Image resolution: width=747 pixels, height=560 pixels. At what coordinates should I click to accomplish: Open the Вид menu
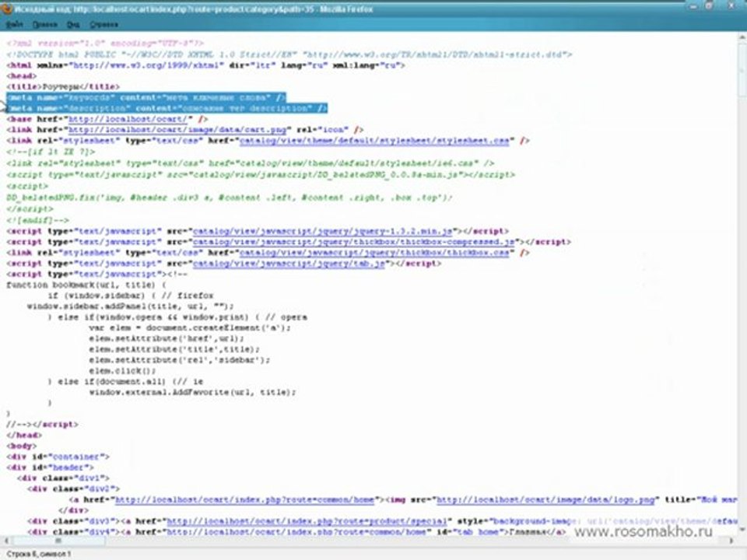click(73, 24)
